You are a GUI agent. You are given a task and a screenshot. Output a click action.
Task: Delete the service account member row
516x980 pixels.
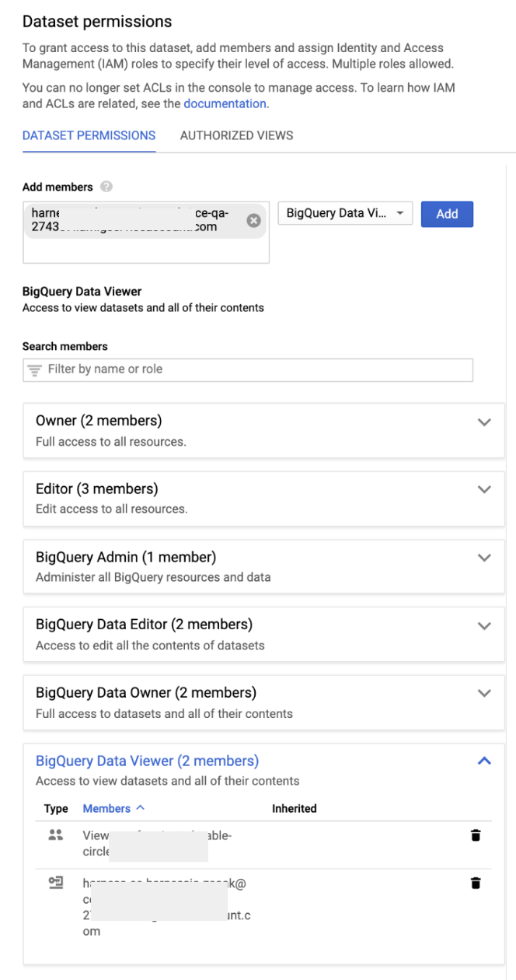476,883
